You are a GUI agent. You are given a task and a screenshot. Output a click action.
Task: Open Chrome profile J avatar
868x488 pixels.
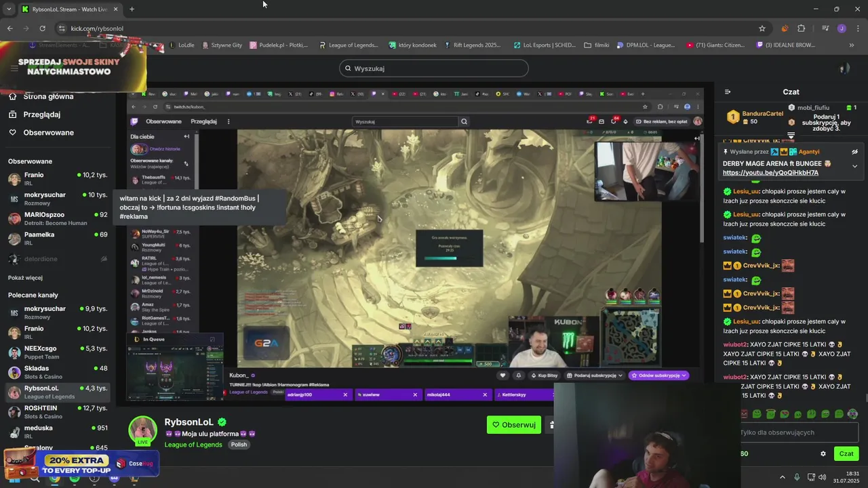click(x=842, y=28)
